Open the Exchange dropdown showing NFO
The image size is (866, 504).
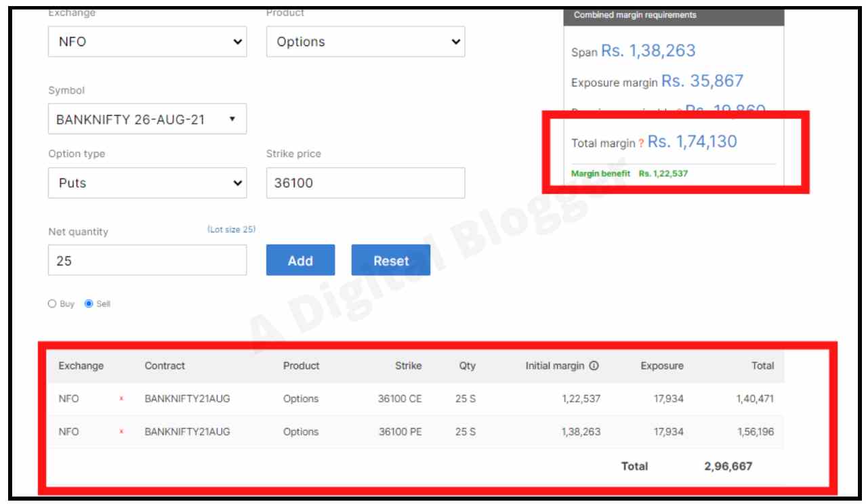point(147,42)
